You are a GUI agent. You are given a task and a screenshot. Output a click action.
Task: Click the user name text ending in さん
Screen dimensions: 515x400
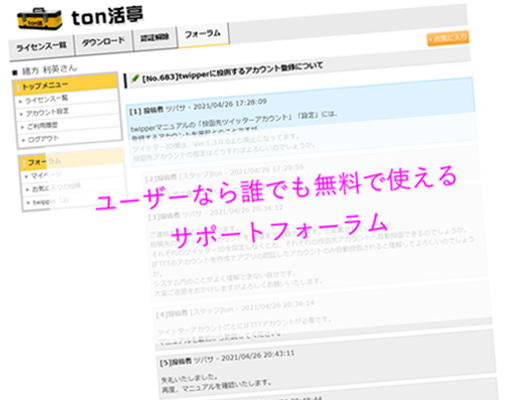click(49, 70)
